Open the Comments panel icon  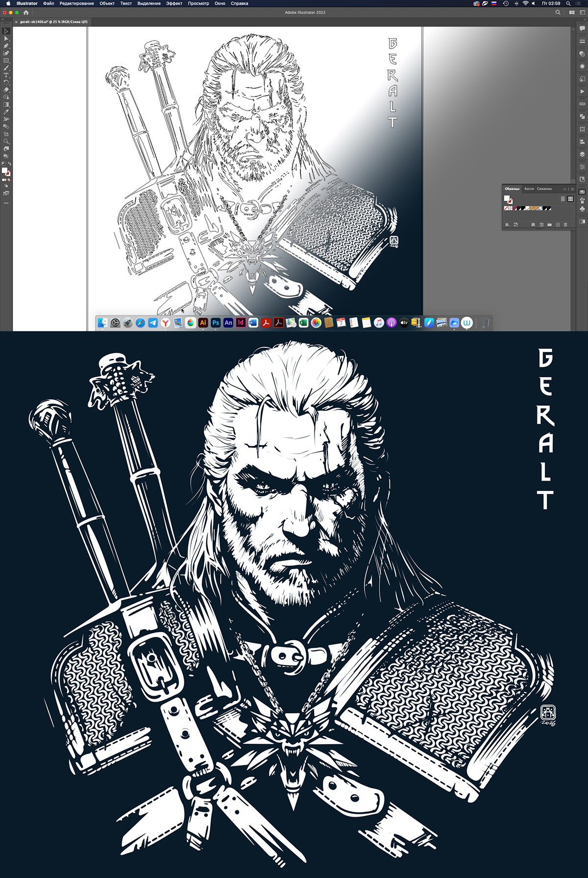click(x=582, y=29)
